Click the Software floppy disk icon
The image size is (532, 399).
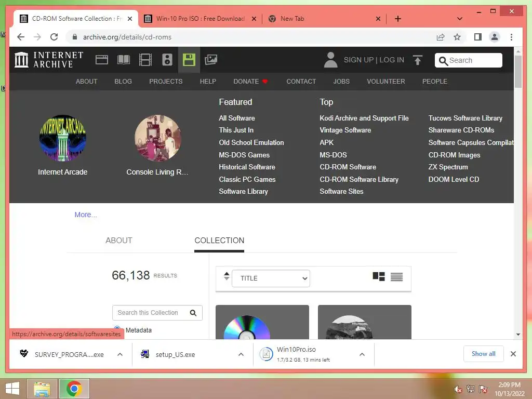tap(189, 60)
